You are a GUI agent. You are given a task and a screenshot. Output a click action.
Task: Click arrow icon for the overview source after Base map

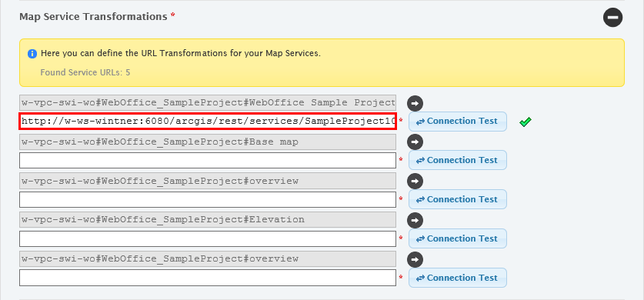click(x=415, y=182)
